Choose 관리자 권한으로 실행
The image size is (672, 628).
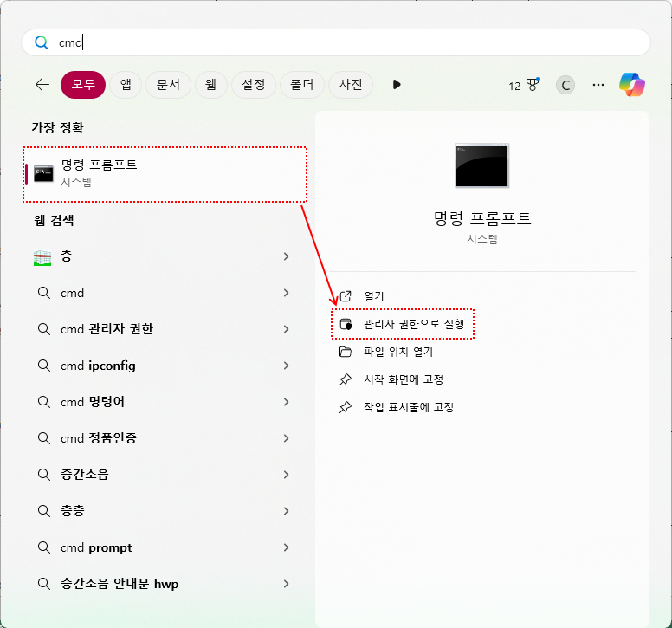coord(414,324)
